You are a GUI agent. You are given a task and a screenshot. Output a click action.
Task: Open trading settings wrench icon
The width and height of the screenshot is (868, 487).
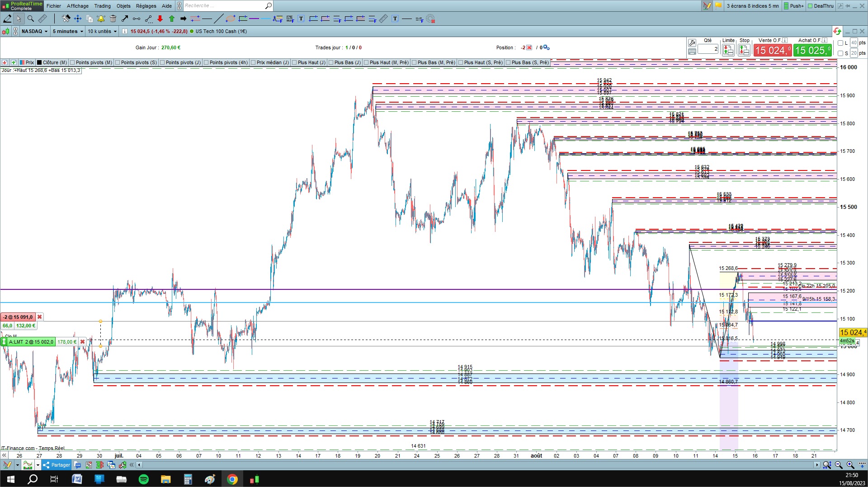click(692, 43)
